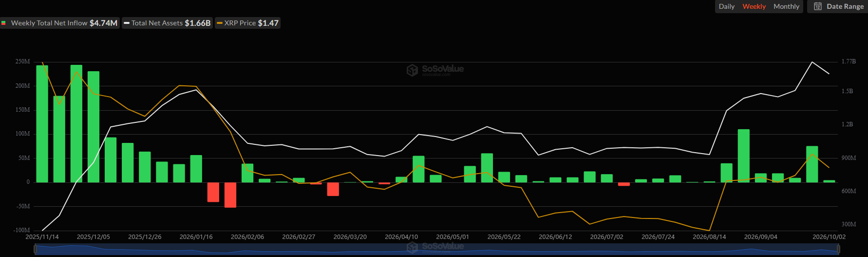Click the range navigator mini-chart track

click(437, 250)
